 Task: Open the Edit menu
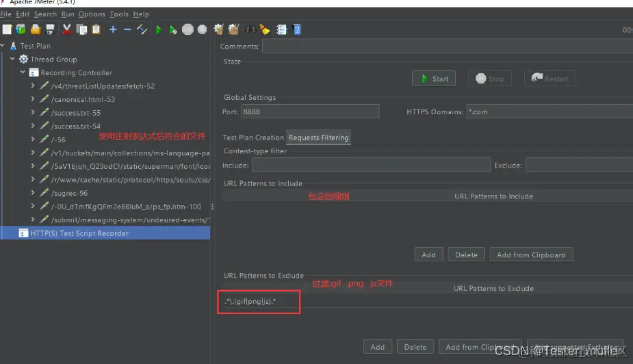[x=23, y=14]
